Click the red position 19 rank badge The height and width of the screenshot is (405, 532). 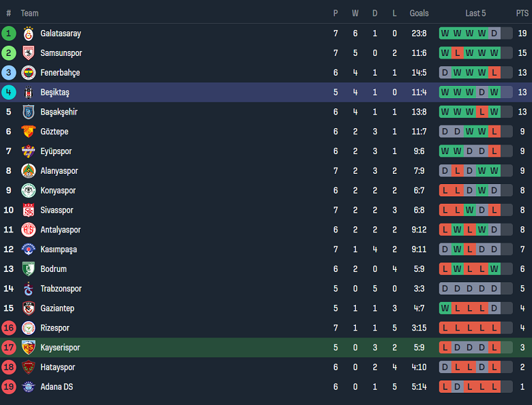click(9, 387)
